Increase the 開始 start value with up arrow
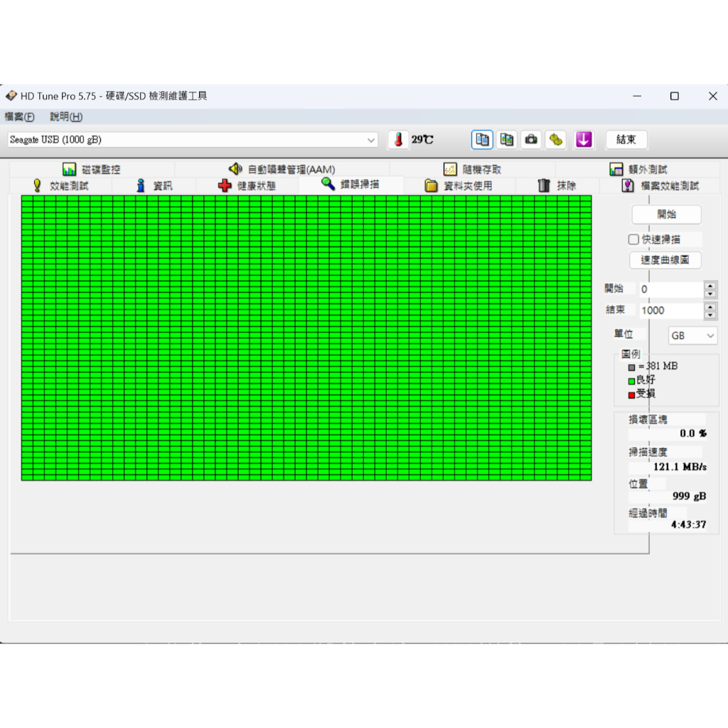Viewport: 728px width, 728px height. coord(710,286)
